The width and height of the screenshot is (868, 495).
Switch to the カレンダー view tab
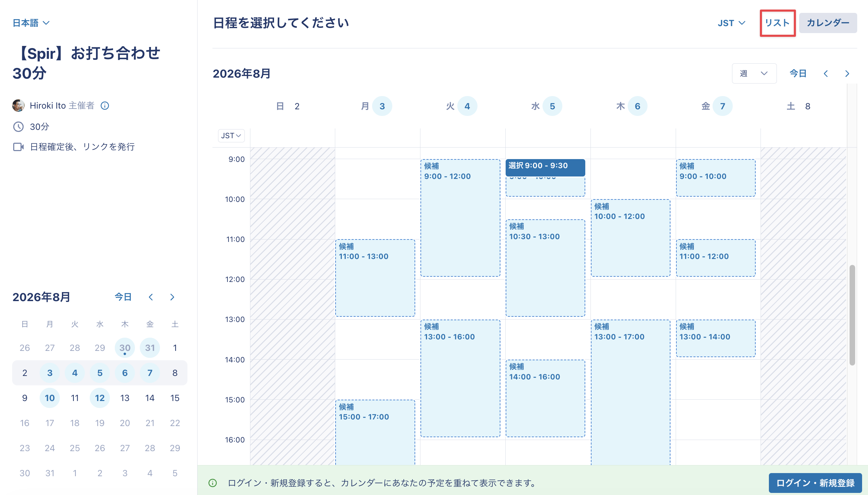(828, 23)
